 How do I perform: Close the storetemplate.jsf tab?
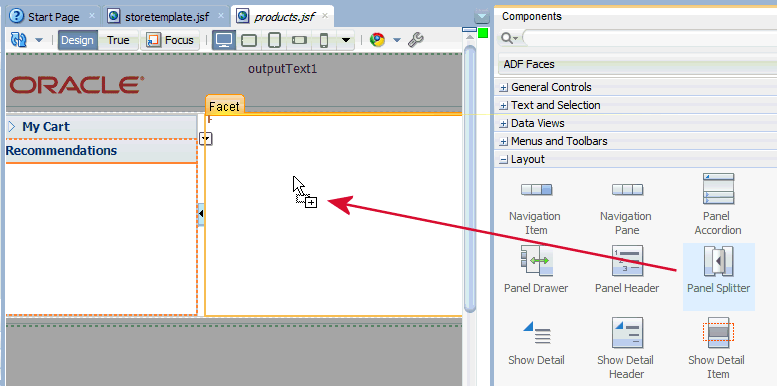pos(221,16)
